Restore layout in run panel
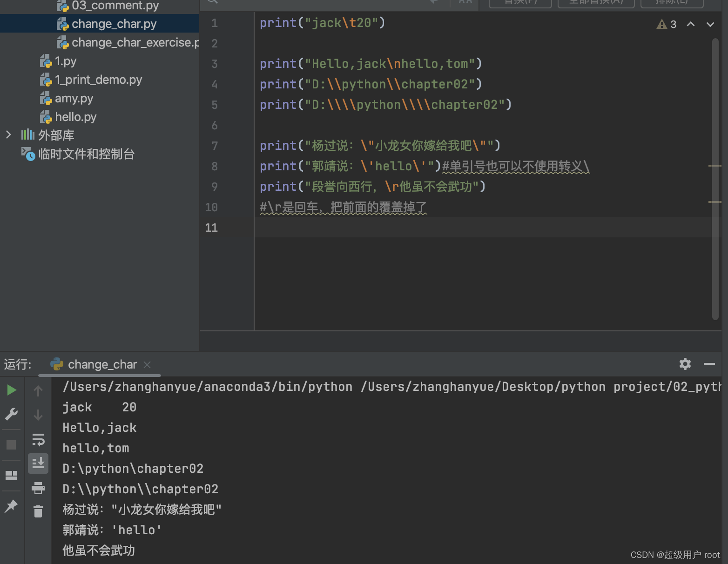Viewport: 728px width, 564px height. tap(11, 475)
